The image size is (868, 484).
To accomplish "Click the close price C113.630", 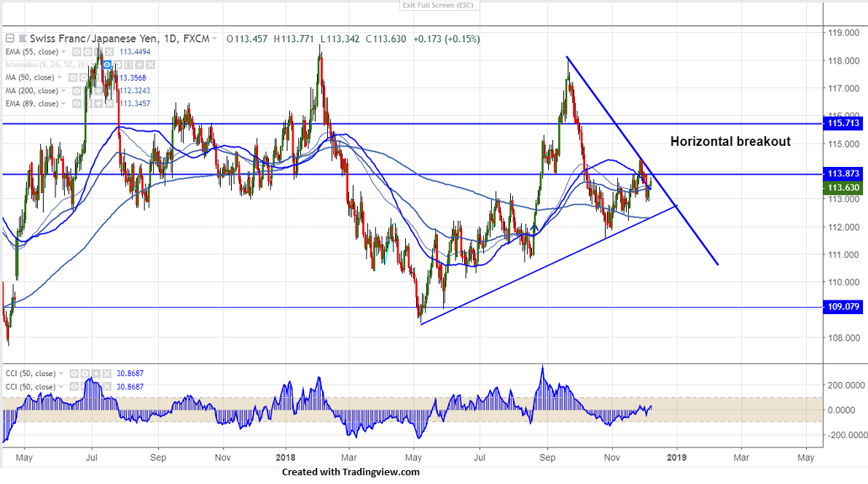I will click(x=386, y=39).
